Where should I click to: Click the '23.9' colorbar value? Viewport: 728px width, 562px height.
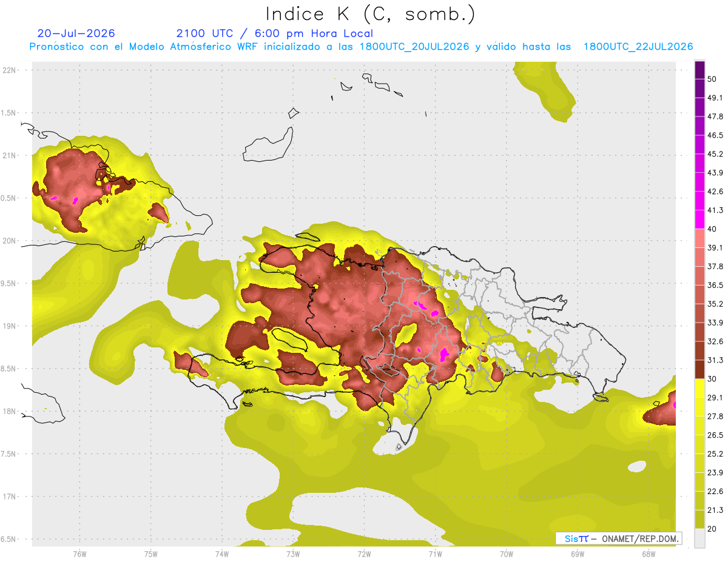(x=715, y=473)
